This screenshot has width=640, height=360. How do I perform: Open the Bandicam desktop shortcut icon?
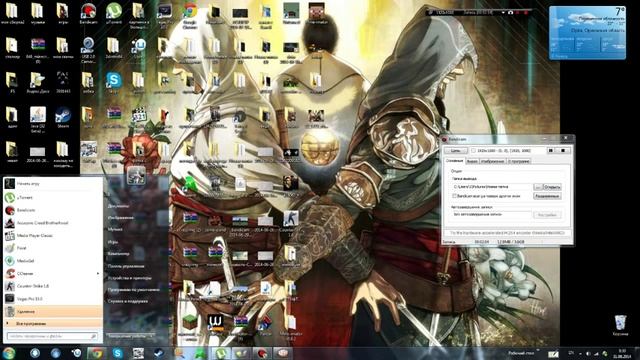[x=88, y=13]
